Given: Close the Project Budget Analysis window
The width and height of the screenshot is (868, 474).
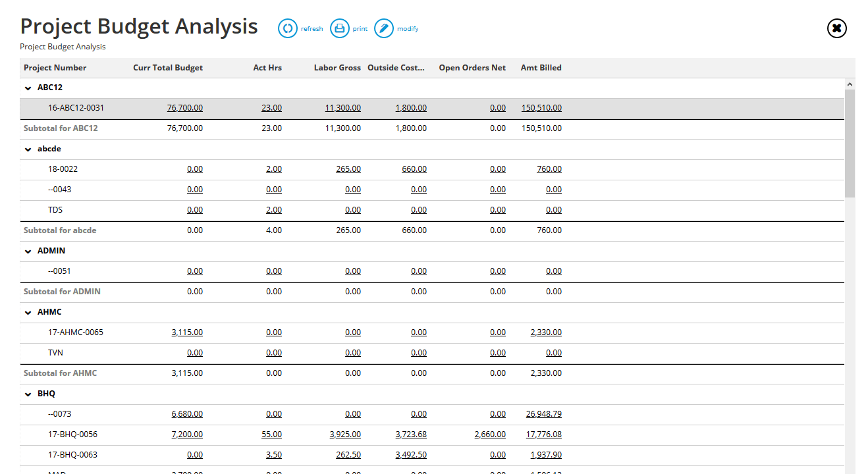Looking at the screenshot, I should coord(836,28).
